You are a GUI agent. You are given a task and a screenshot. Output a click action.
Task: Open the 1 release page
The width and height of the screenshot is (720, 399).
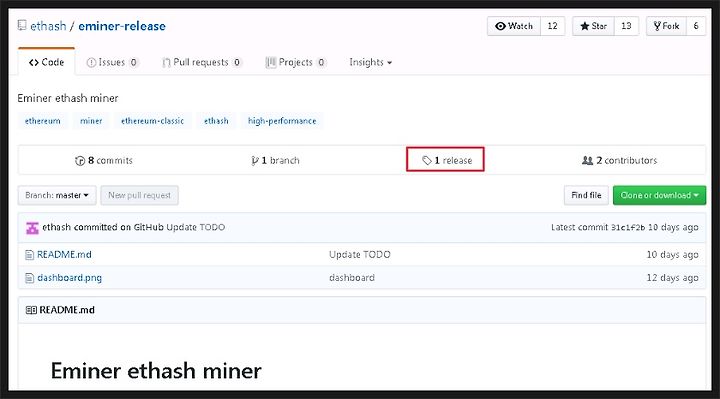[447, 160]
